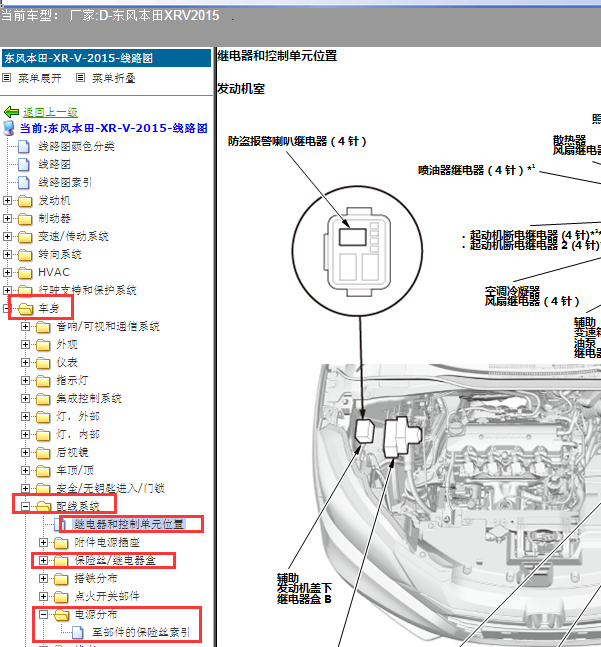
Task: Expand the 外观 folder
Action: click(x=25, y=345)
